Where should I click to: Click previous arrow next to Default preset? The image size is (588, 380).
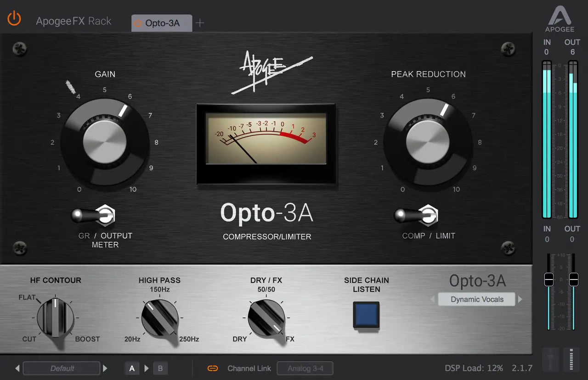tap(17, 368)
